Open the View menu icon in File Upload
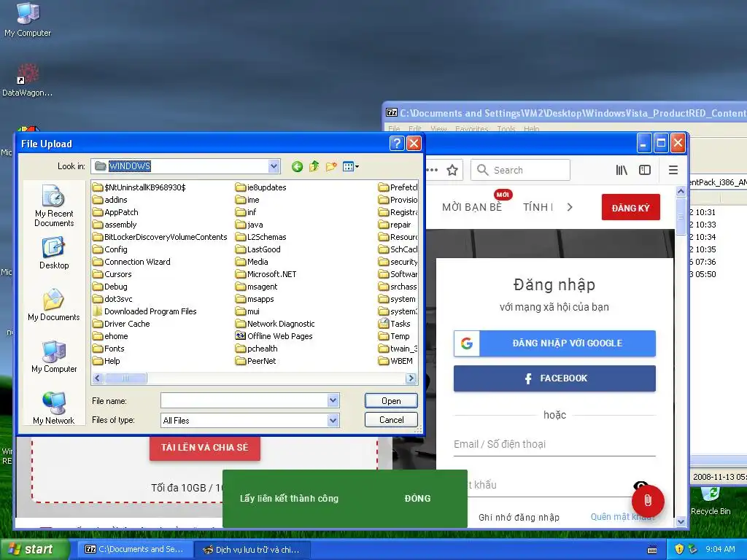Viewport: 747px width, 560px height. [351, 166]
